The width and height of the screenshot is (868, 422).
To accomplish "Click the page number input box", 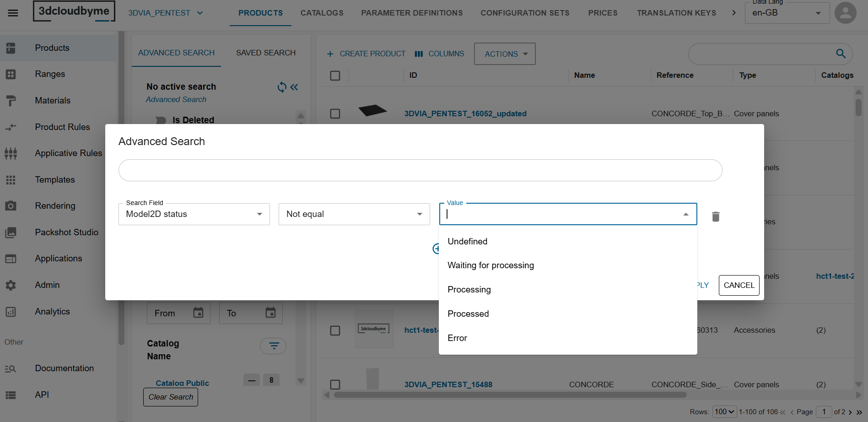I will pos(824,412).
